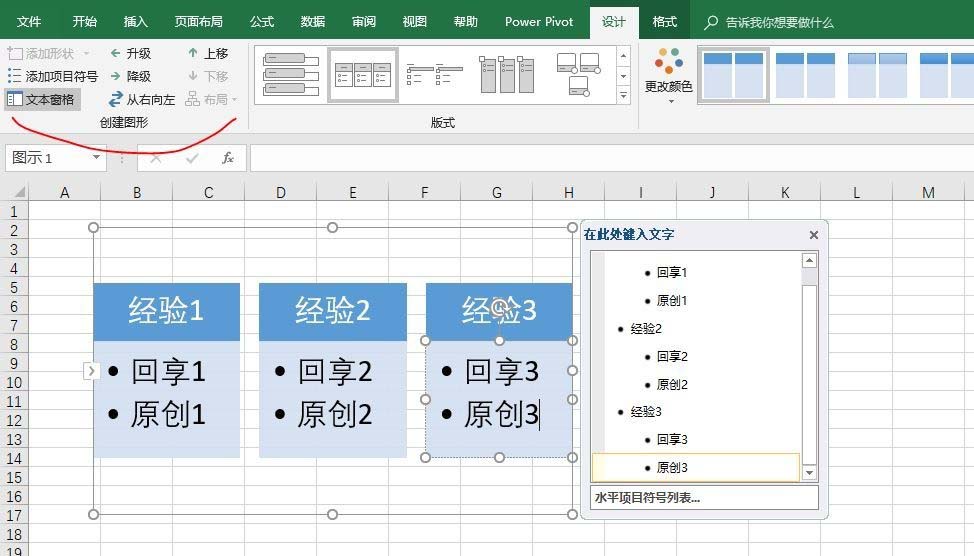Click the Promote (升级) arrow icon
The image size is (974, 556).
click(x=116, y=53)
